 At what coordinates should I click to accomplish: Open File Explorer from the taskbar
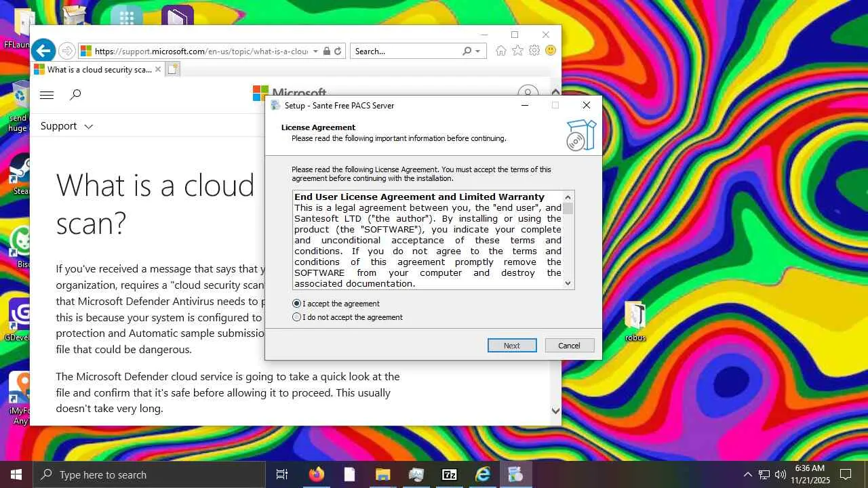pos(382,474)
